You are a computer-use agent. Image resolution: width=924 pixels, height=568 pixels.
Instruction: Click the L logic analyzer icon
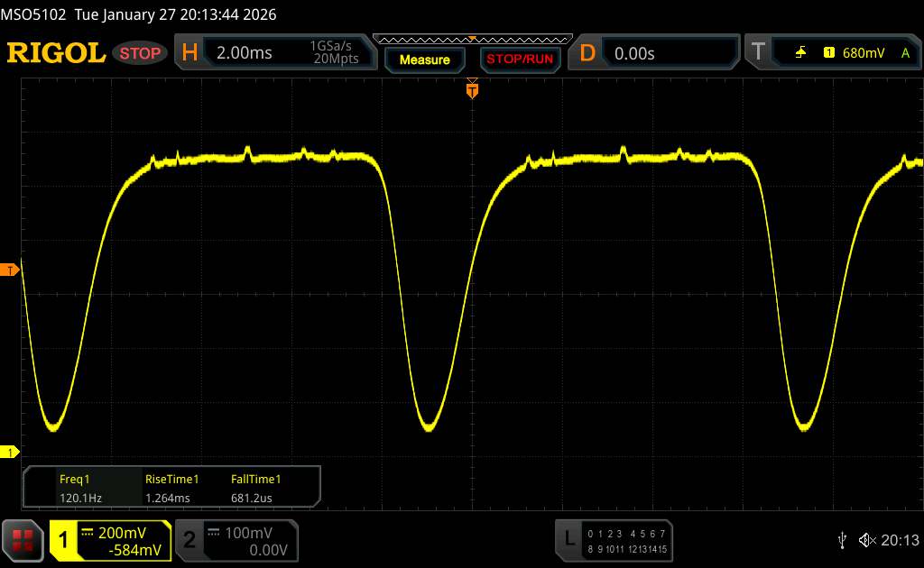point(569,539)
